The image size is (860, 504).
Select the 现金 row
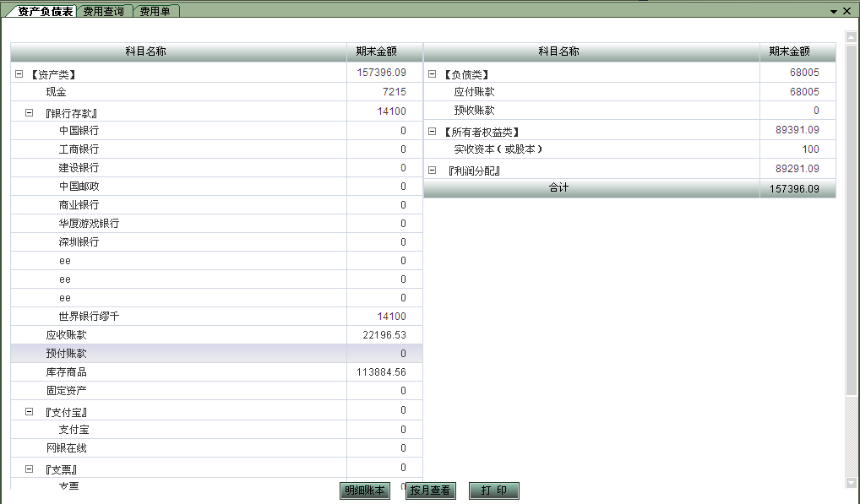tap(56, 92)
